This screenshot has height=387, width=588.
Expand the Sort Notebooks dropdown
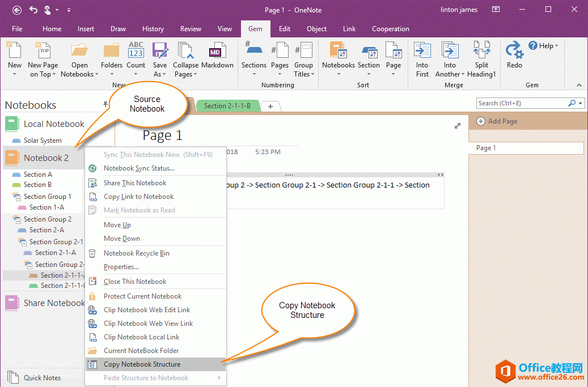pos(339,74)
